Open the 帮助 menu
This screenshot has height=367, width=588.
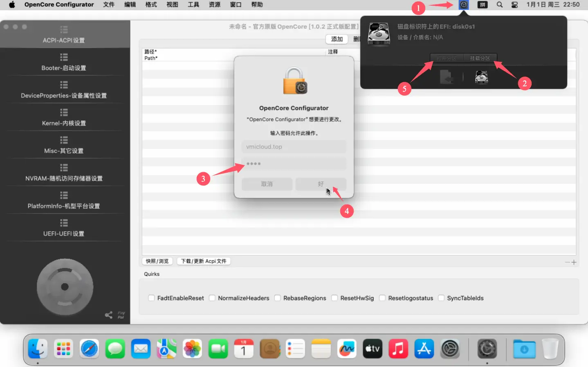pos(257,5)
